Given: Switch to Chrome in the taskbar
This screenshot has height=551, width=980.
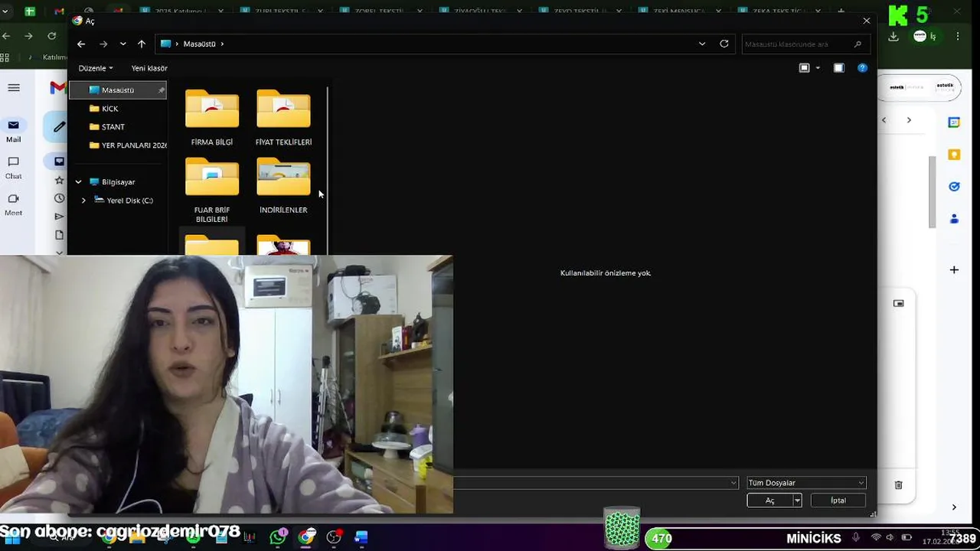Looking at the screenshot, I should pyautogui.click(x=306, y=537).
